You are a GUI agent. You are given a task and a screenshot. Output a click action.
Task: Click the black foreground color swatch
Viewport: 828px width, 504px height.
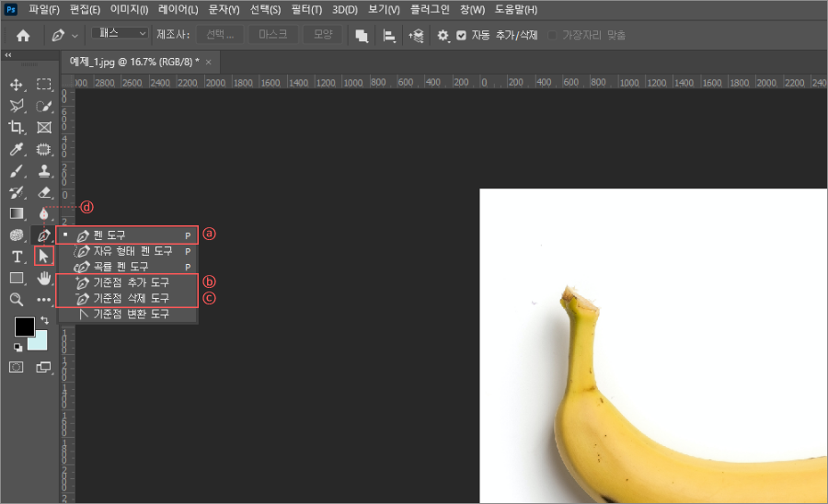(x=24, y=326)
